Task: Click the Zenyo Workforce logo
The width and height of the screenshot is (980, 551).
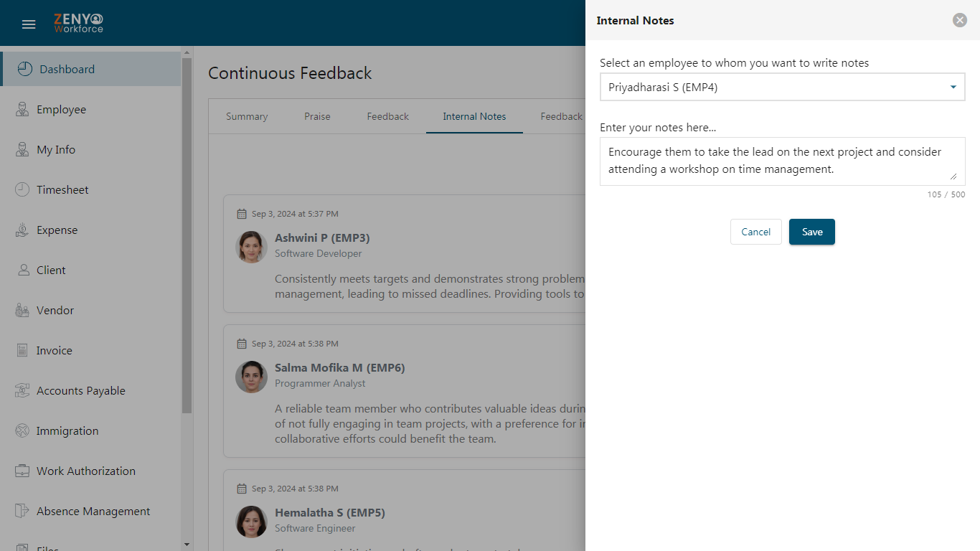Action: click(x=79, y=23)
